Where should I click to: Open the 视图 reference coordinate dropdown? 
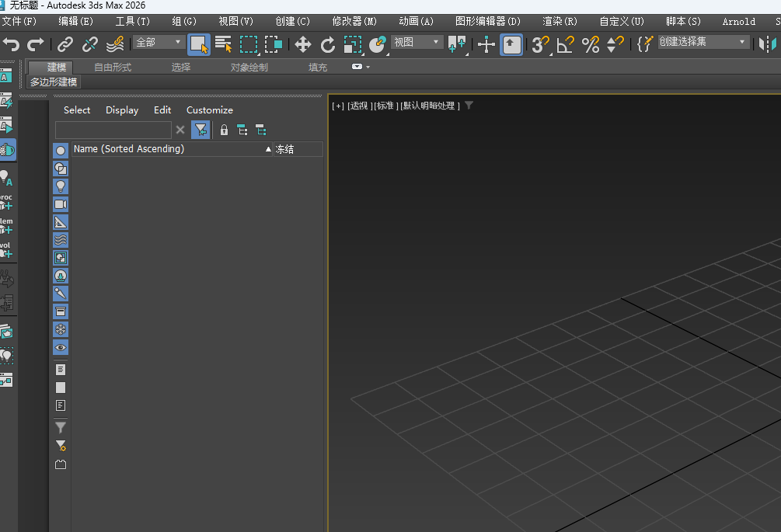[x=417, y=42]
